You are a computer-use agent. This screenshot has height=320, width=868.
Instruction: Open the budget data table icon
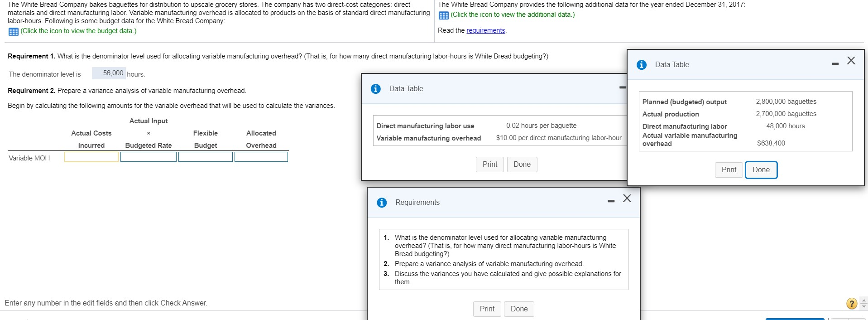[x=13, y=31]
